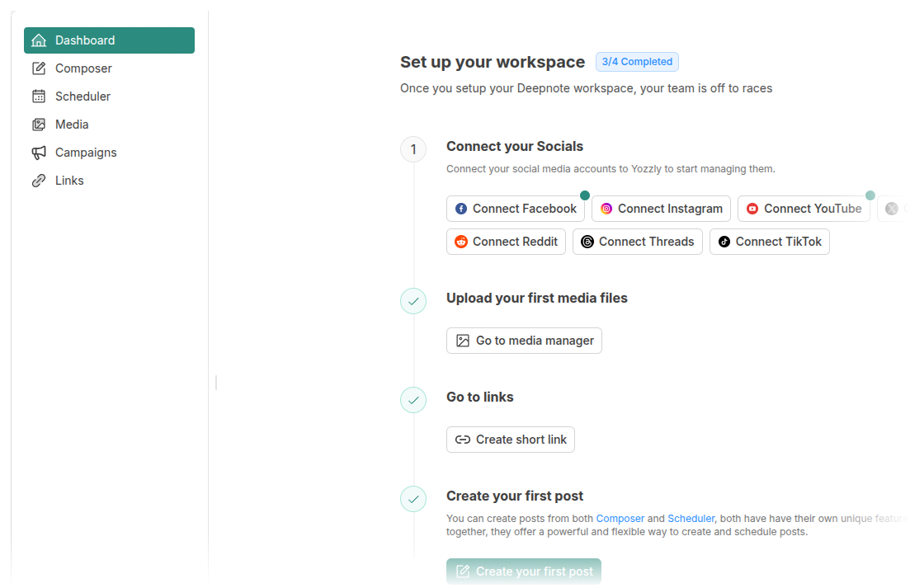The image size is (910, 588).
Task: Open the Scheduler menu item
Action: tap(83, 96)
